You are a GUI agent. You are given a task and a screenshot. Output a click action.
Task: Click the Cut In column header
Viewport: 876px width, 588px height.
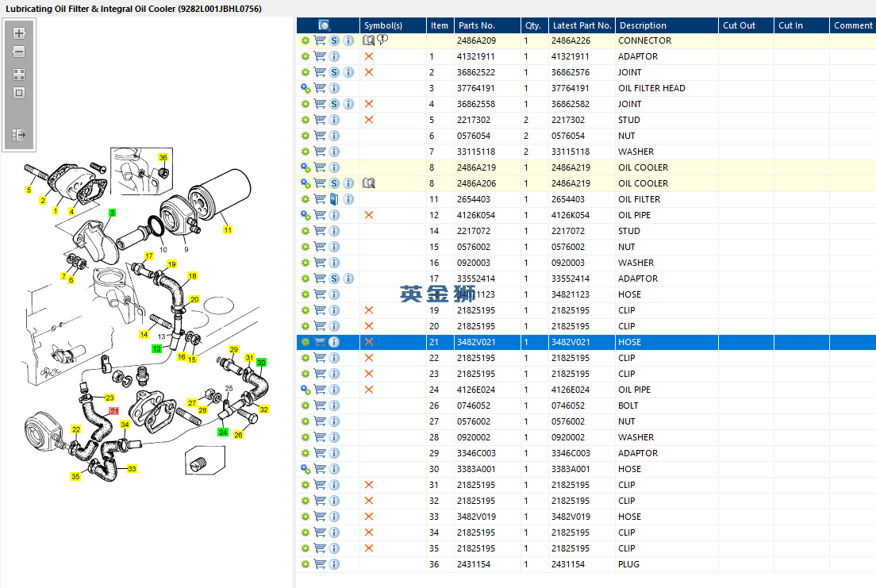tap(801, 25)
